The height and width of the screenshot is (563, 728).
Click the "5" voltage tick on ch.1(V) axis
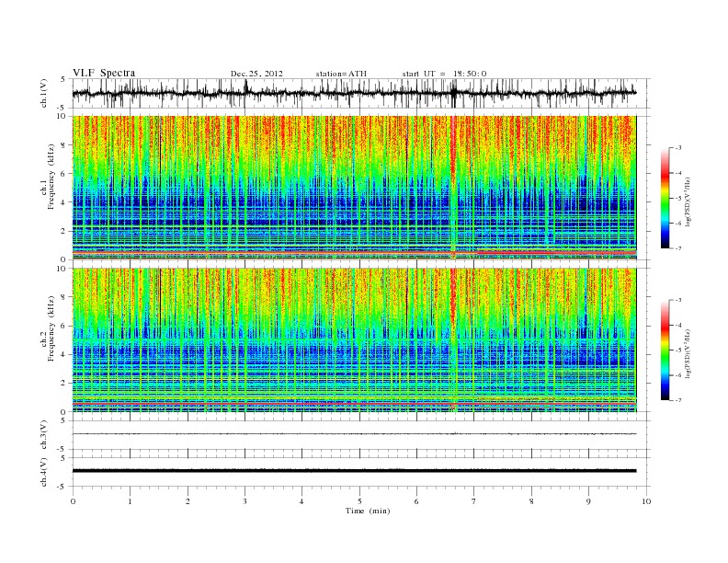(63, 79)
